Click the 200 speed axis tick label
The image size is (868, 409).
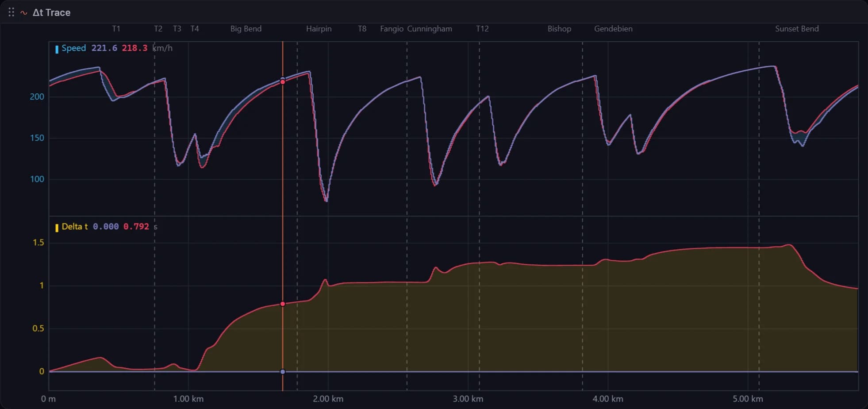[x=37, y=97]
